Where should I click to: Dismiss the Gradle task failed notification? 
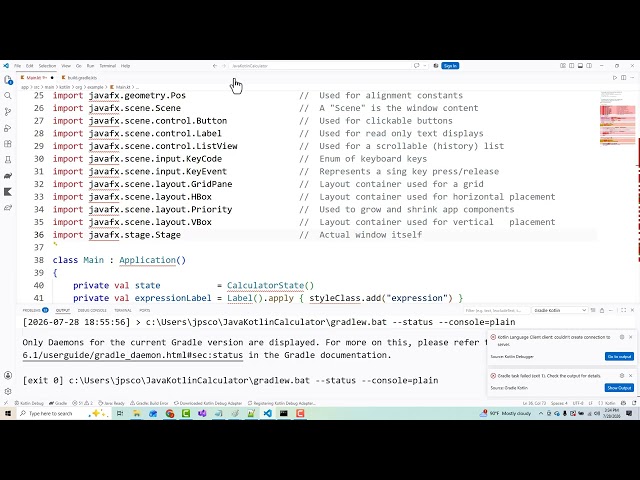pos(631,376)
